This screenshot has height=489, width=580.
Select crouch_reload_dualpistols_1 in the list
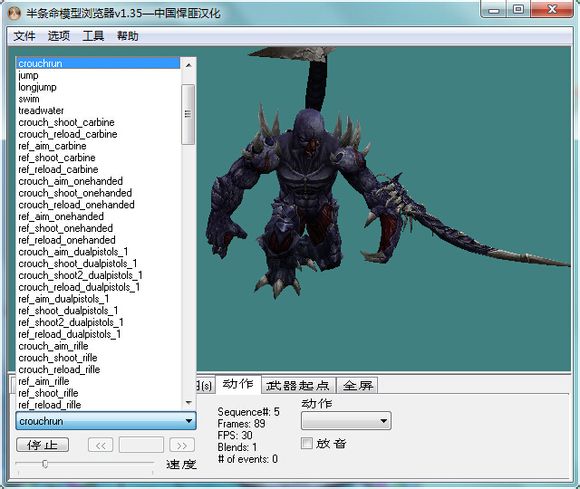98,287
